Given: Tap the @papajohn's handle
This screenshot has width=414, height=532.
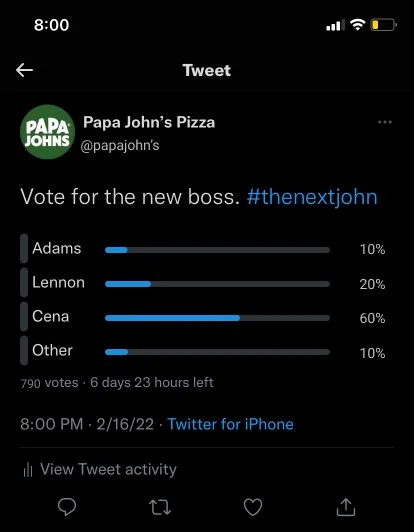Looking at the screenshot, I should pos(120,146).
